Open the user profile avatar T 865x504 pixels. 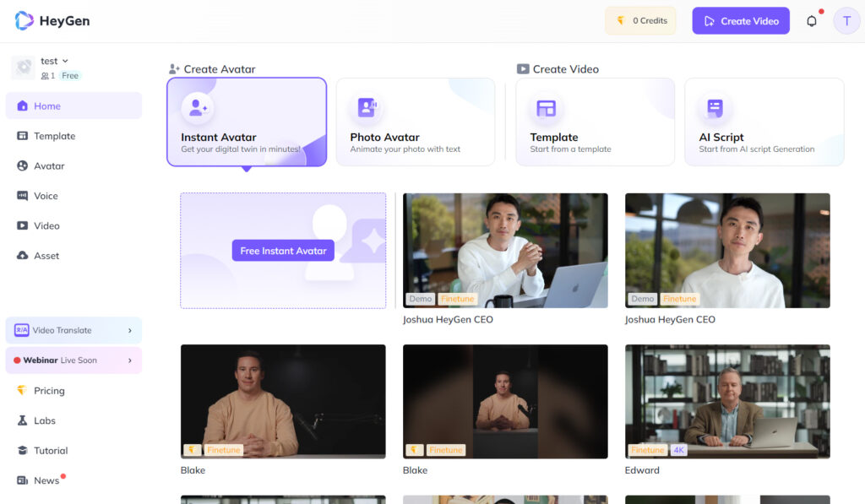click(846, 21)
